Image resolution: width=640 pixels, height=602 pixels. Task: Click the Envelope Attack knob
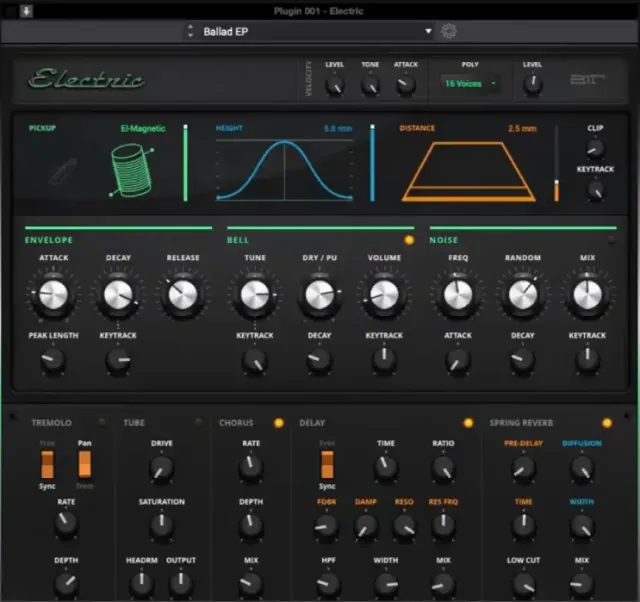tap(53, 295)
